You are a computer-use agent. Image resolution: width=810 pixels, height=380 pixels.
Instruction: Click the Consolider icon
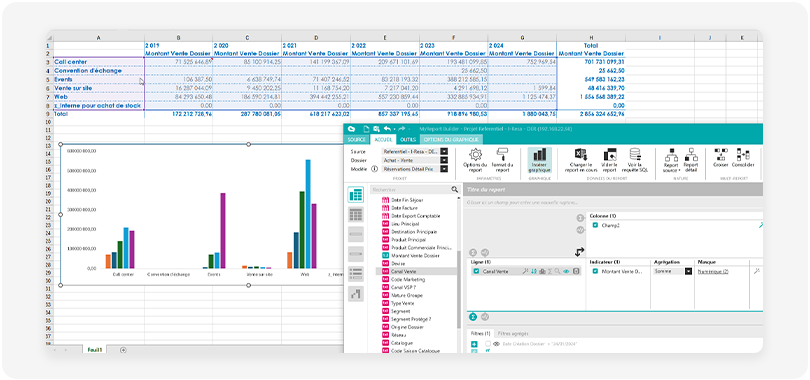coord(743,154)
